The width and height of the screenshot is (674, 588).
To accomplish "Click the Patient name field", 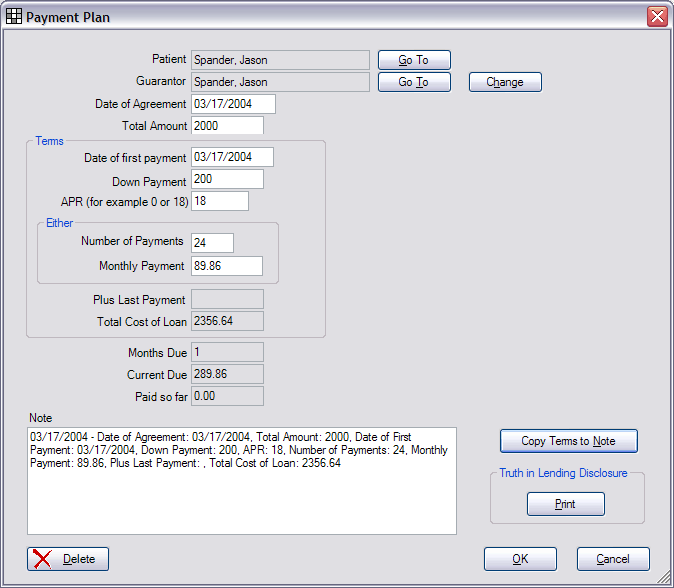I will tap(280, 60).
